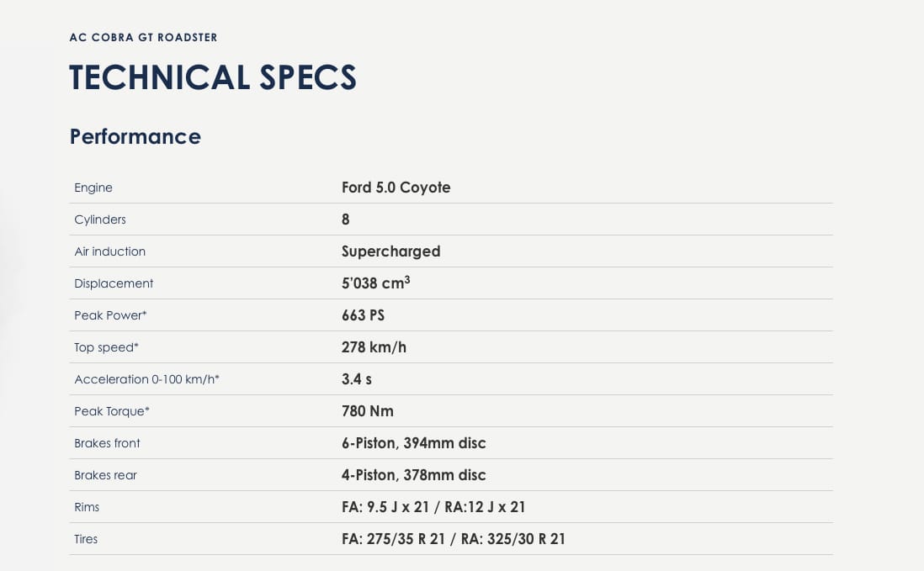Select the Ford 5.0 Coyote value
This screenshot has width=924, height=571.
tap(396, 188)
